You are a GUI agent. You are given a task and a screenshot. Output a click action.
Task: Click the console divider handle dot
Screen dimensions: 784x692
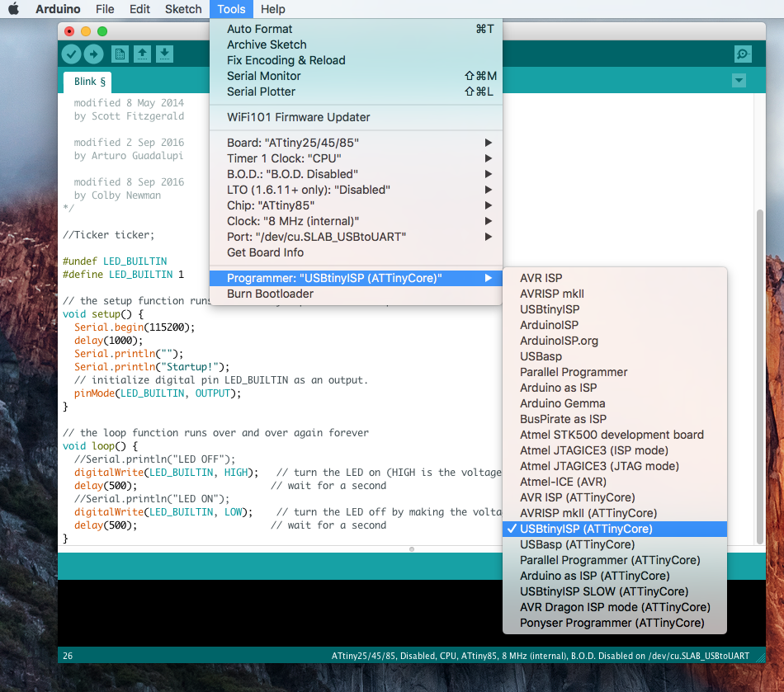pos(412,549)
